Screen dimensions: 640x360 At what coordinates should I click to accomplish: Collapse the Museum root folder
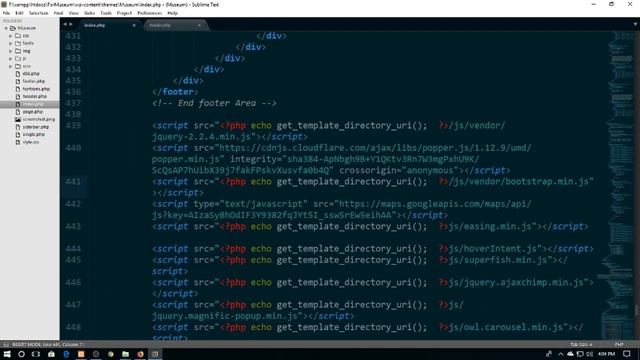click(x=6, y=28)
